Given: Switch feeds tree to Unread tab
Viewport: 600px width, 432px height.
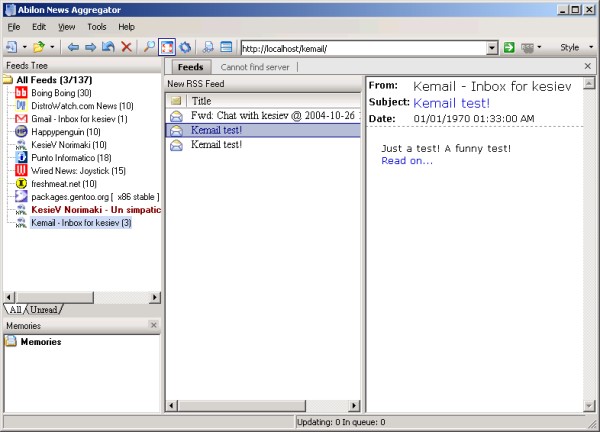Looking at the screenshot, I should point(44,310).
